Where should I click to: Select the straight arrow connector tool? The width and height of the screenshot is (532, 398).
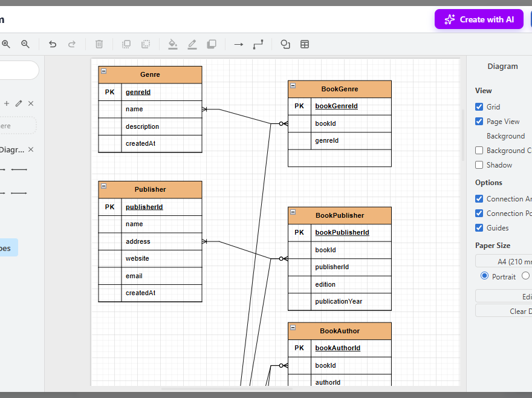(238, 44)
